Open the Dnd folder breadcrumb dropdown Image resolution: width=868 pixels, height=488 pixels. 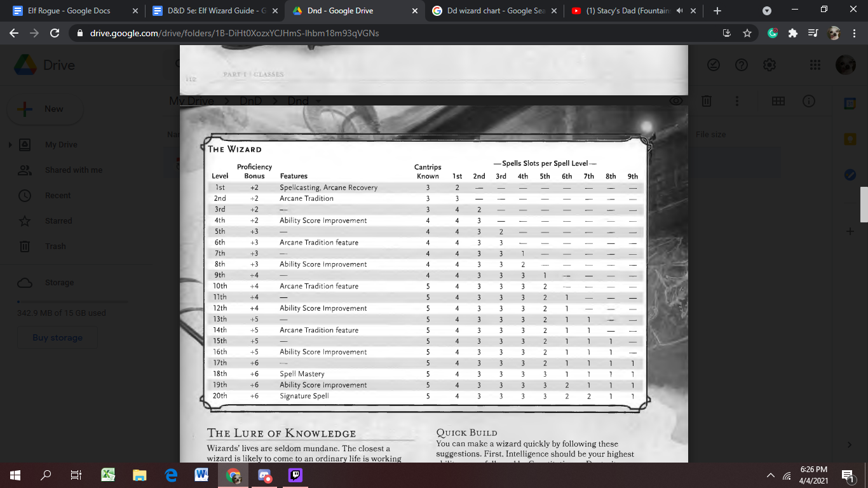pos(319,101)
